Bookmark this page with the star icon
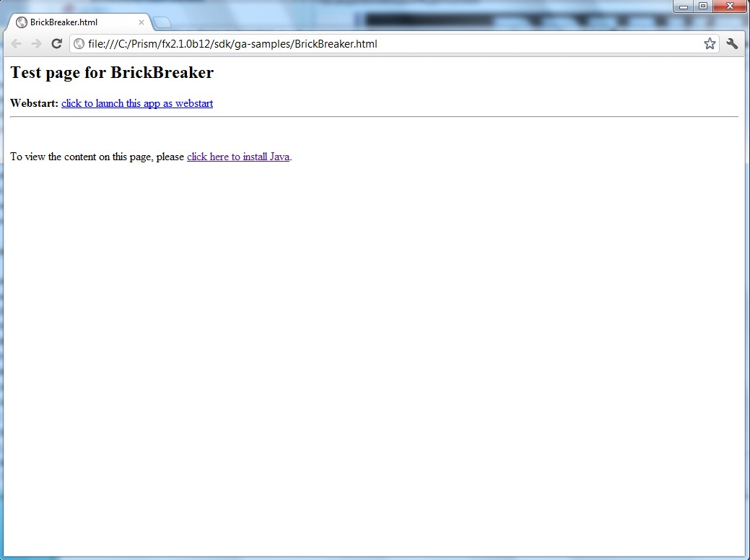Screen dimensions: 750x560 pyautogui.click(x=710, y=44)
